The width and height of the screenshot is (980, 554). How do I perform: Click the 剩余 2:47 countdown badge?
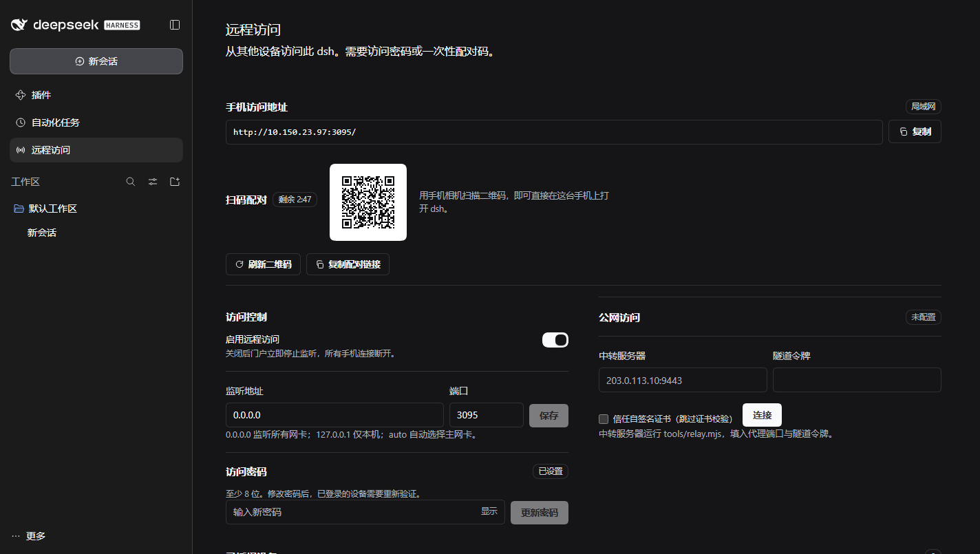295,200
